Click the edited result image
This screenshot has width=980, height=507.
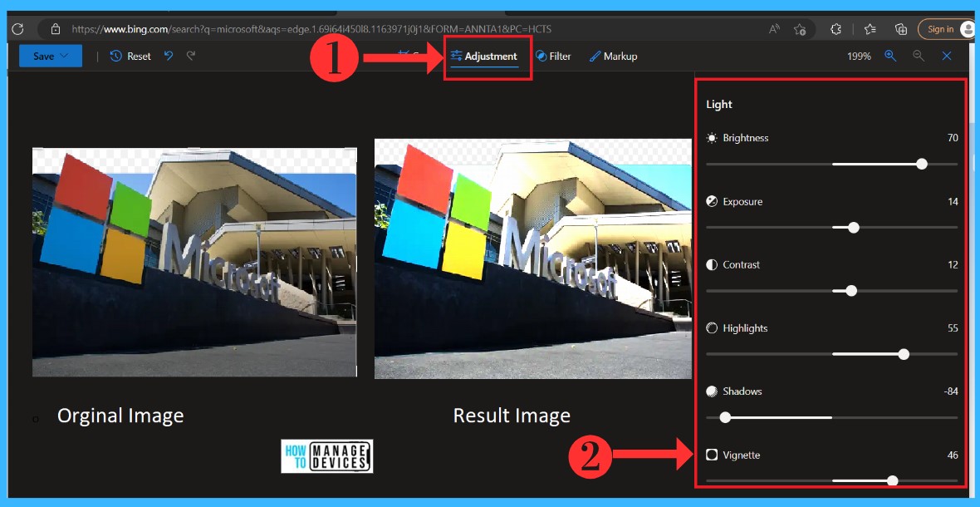(533, 258)
